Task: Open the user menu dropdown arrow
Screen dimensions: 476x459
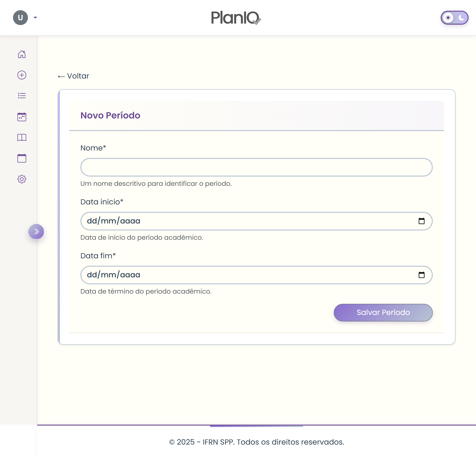Action: click(35, 17)
